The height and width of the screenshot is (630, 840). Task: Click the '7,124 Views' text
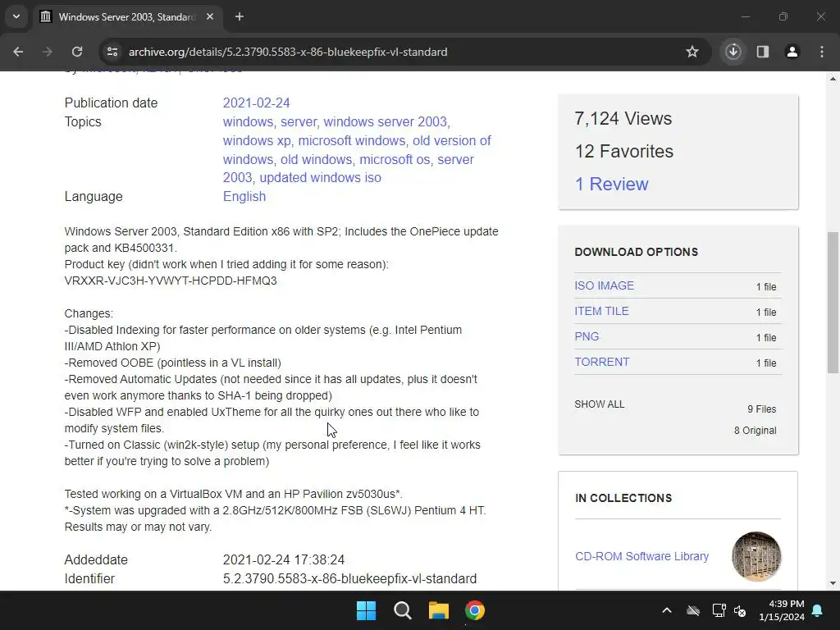coord(623,118)
